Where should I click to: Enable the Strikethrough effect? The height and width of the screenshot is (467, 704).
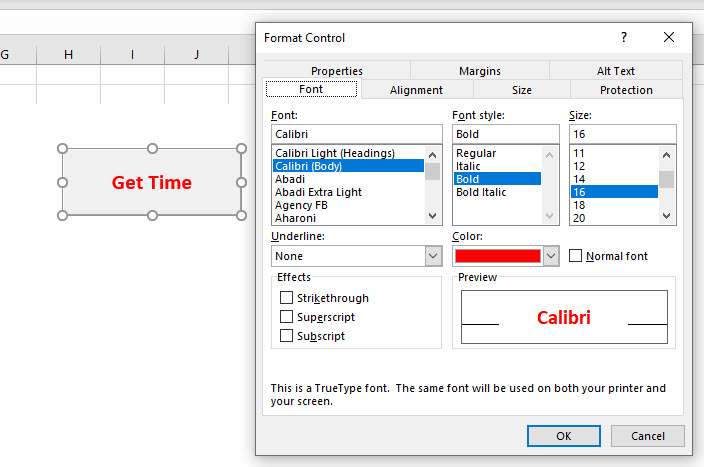[x=287, y=298]
